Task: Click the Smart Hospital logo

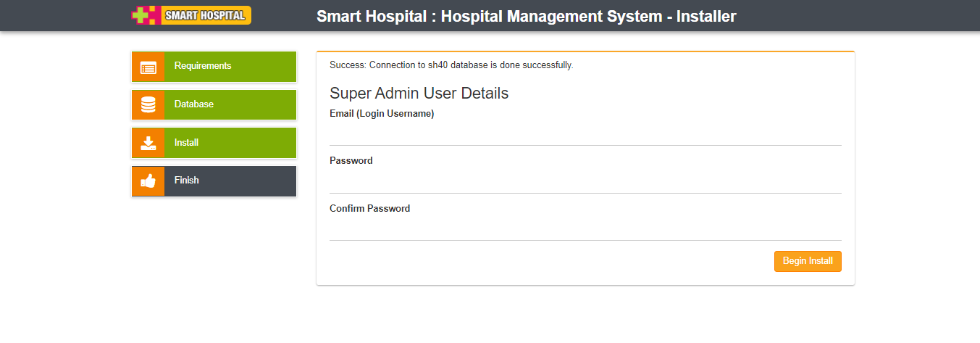Action: (x=191, y=15)
